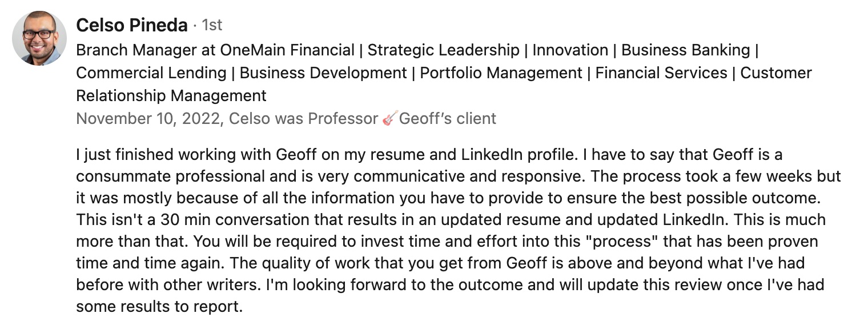Click the word "Professor" in the date line
Viewport: 868px width, 321px height.
tap(343, 119)
